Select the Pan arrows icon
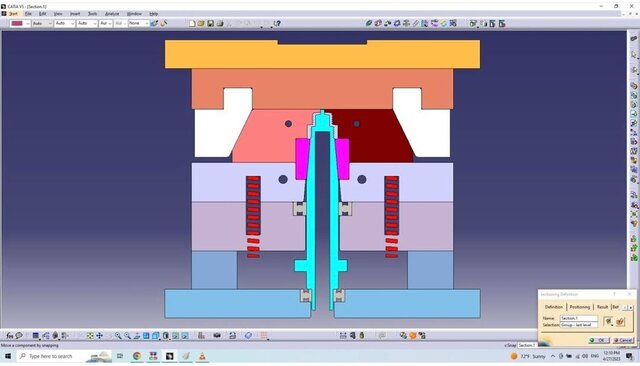This screenshot has height=366, width=640. (x=99, y=336)
